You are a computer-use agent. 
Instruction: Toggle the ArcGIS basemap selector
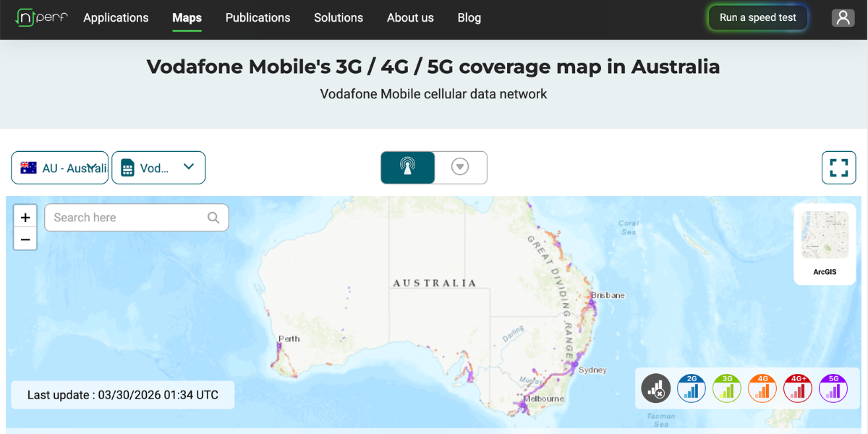click(825, 244)
